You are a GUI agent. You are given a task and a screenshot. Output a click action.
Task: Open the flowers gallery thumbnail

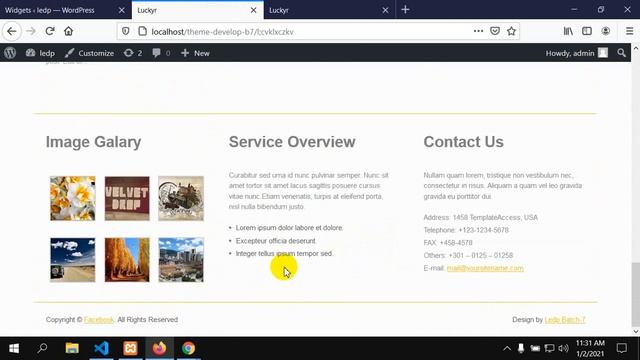[x=73, y=198]
